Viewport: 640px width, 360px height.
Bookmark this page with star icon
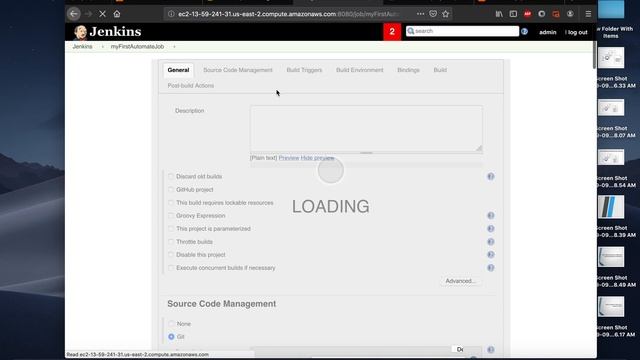(446, 14)
